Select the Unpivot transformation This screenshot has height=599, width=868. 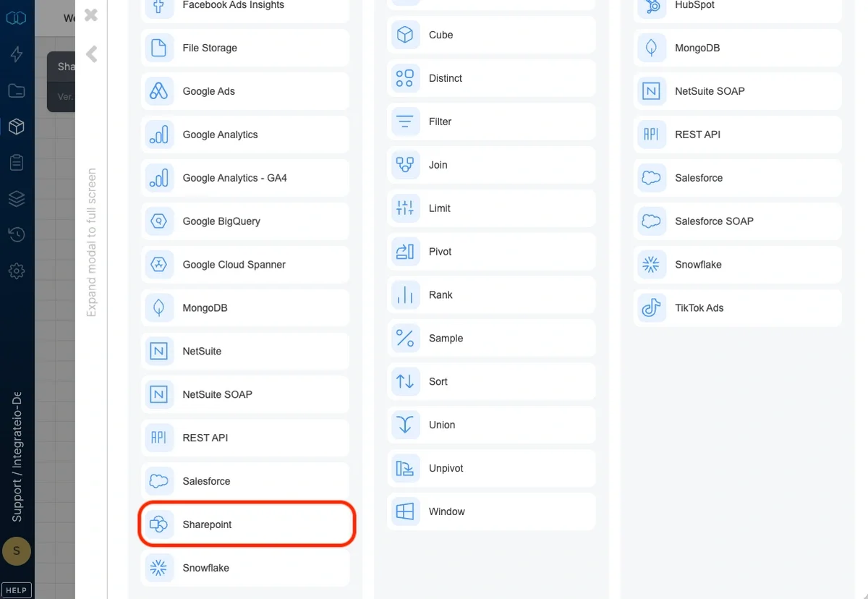click(x=491, y=469)
